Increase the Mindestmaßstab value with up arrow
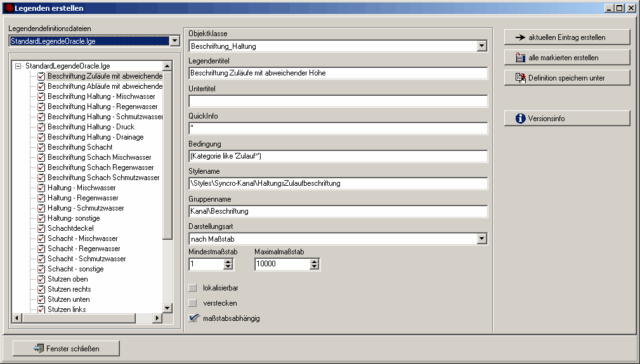This screenshot has width=640, height=364. pos(228,261)
